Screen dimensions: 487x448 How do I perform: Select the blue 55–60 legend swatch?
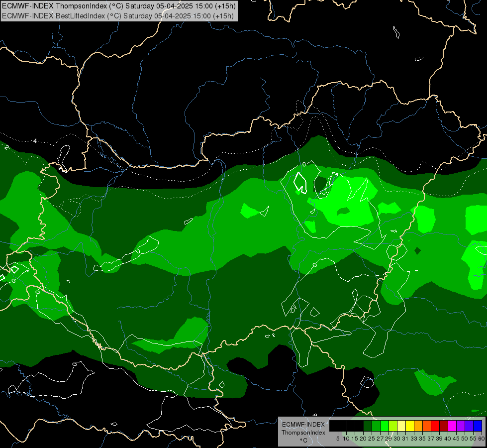pyautogui.click(x=478, y=426)
